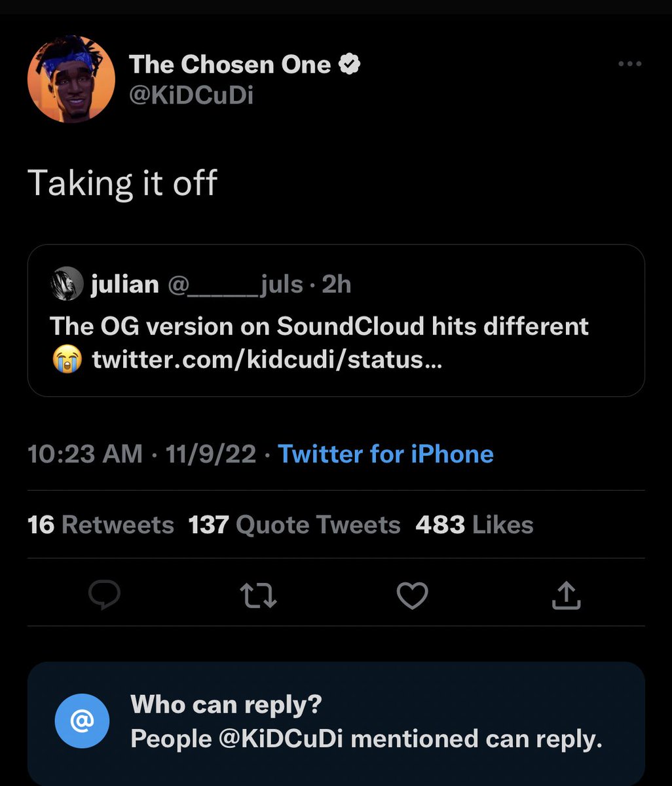Open the three-dot more options menu
This screenshot has height=786, width=672.
[629, 64]
